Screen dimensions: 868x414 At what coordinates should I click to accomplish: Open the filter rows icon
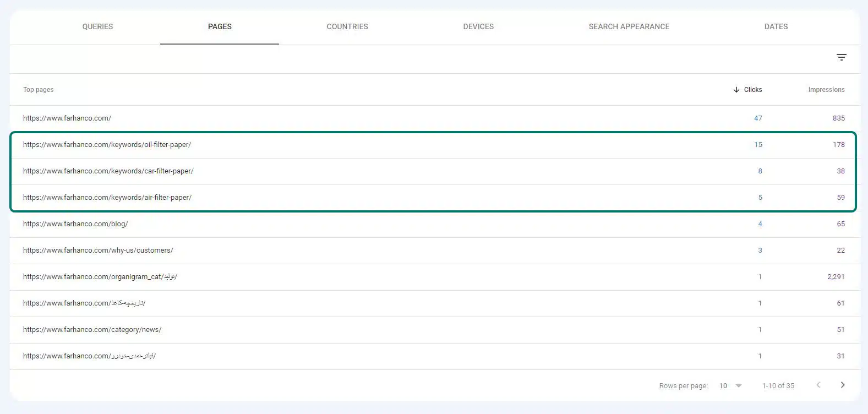pyautogui.click(x=841, y=57)
